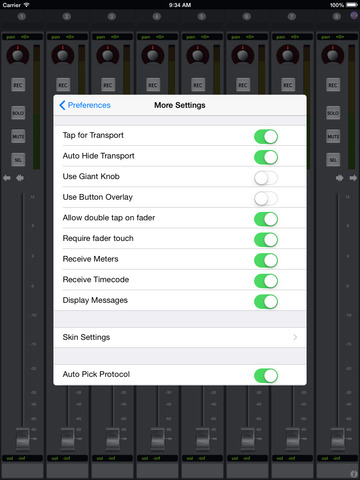Arm the REC button on channel 5
Screen dimensions: 360x480
click(198, 85)
